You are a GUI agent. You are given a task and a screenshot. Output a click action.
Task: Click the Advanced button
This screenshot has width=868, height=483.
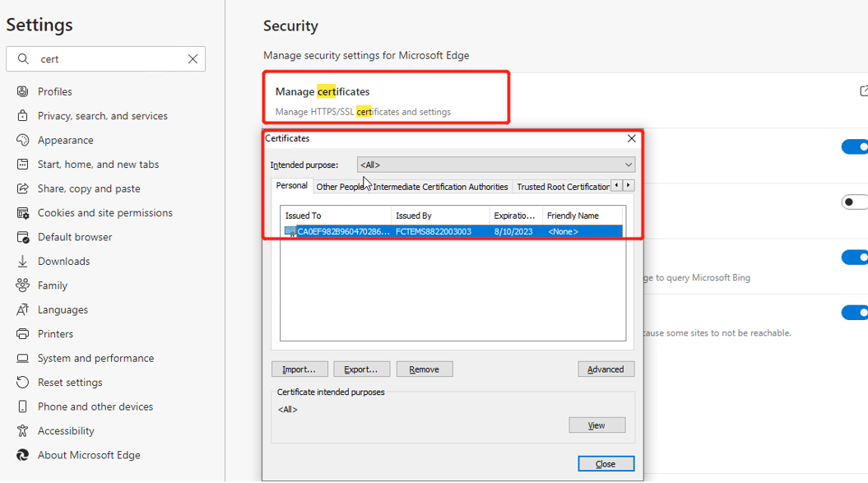coord(606,369)
